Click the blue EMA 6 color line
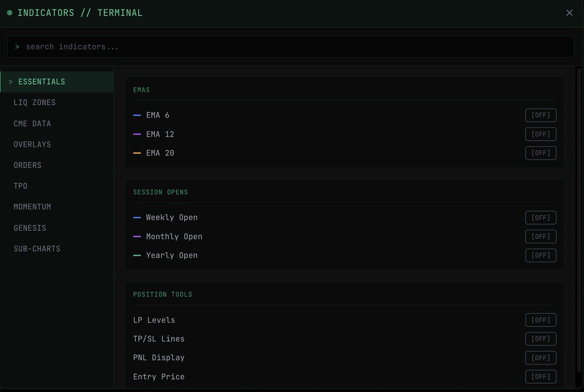This screenshot has width=584, height=392. 137,115
